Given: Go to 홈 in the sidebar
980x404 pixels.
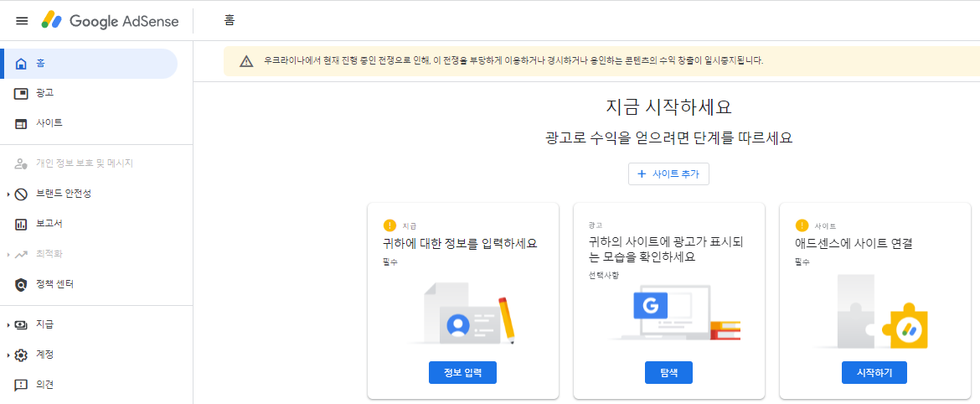Looking at the screenshot, I should pos(90,64).
